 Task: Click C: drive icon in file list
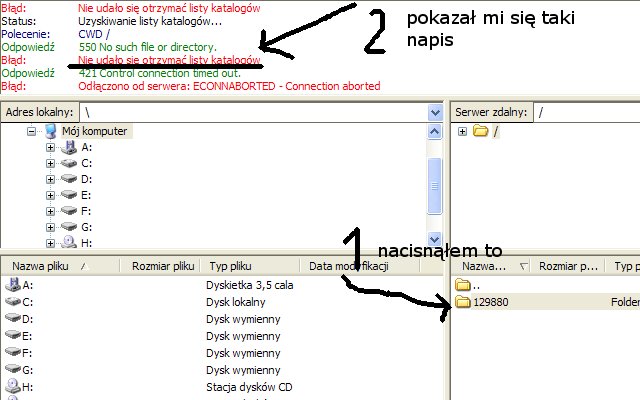click(x=13, y=302)
